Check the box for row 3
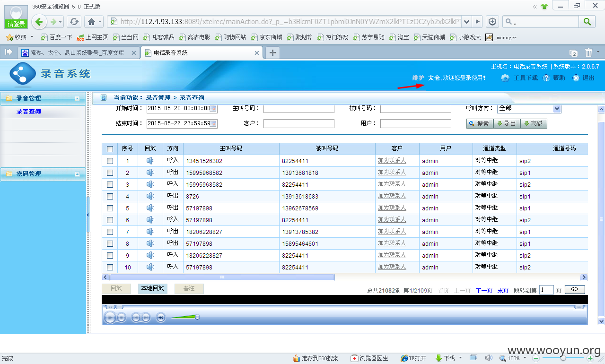Screen dimensions: 605x364 pyautogui.click(x=110, y=184)
